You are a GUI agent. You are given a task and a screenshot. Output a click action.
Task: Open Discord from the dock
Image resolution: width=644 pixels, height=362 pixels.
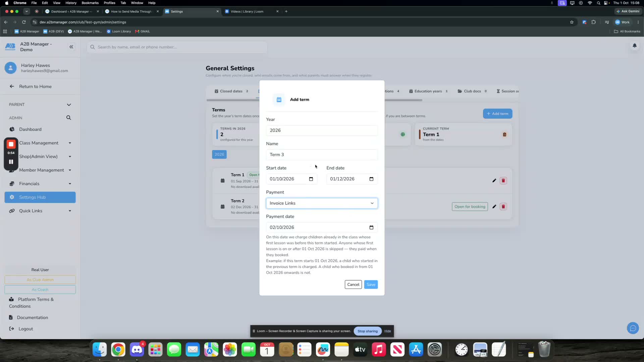coord(137,350)
